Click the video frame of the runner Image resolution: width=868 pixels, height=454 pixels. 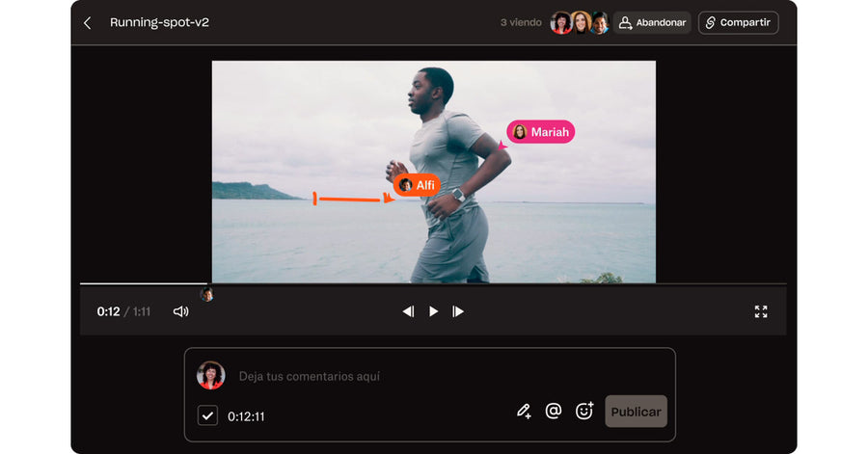434,172
